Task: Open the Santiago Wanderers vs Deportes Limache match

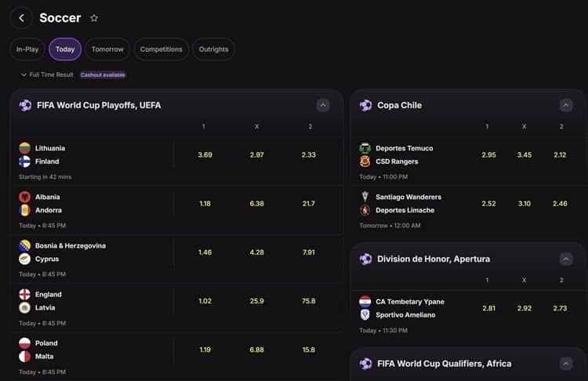Action: click(408, 204)
